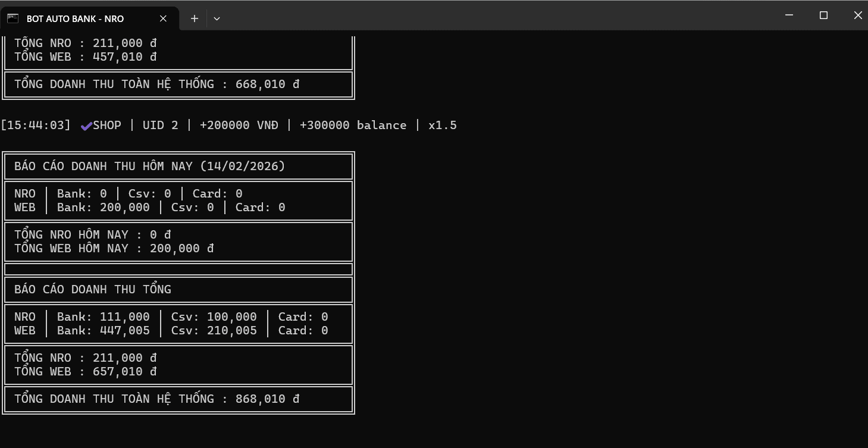Select the BOT AUTO BANK - NRO tab

click(89, 18)
